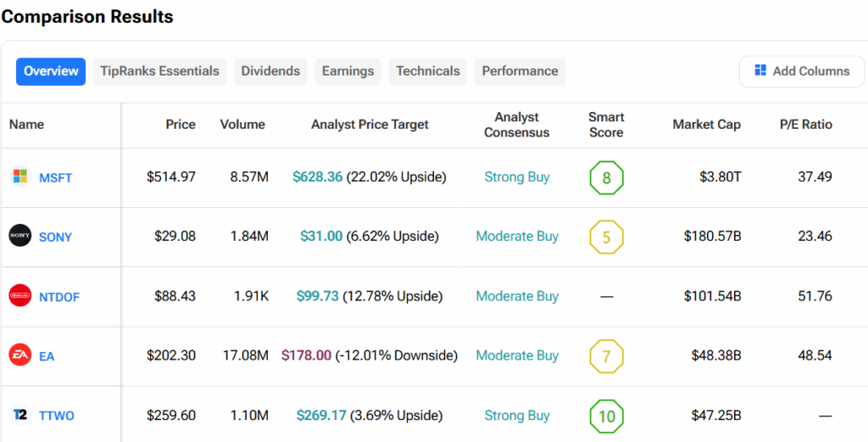Screen dimensions: 868x442
Task: Click EA price $202.30
Action: pyautogui.click(x=171, y=355)
